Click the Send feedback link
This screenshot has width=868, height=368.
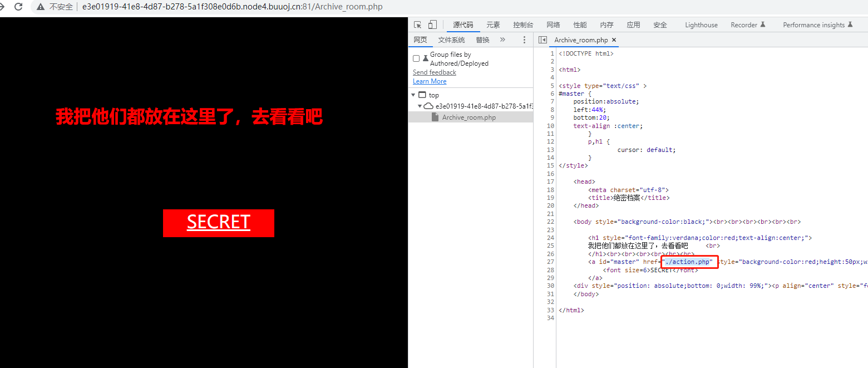[435, 72]
